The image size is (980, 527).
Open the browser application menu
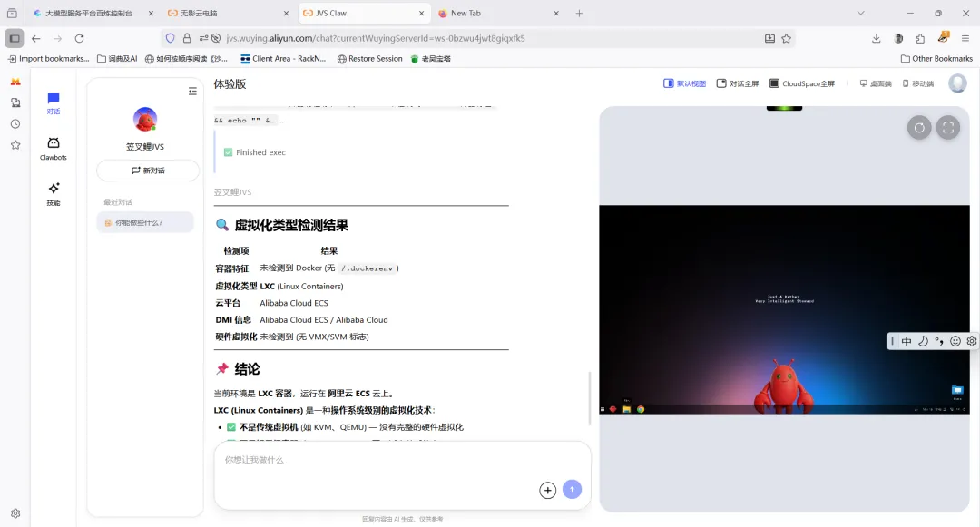point(965,38)
